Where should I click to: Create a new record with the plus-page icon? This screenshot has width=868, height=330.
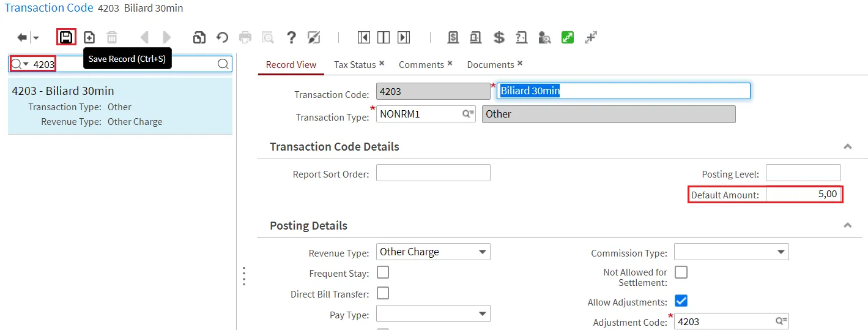pos(89,37)
